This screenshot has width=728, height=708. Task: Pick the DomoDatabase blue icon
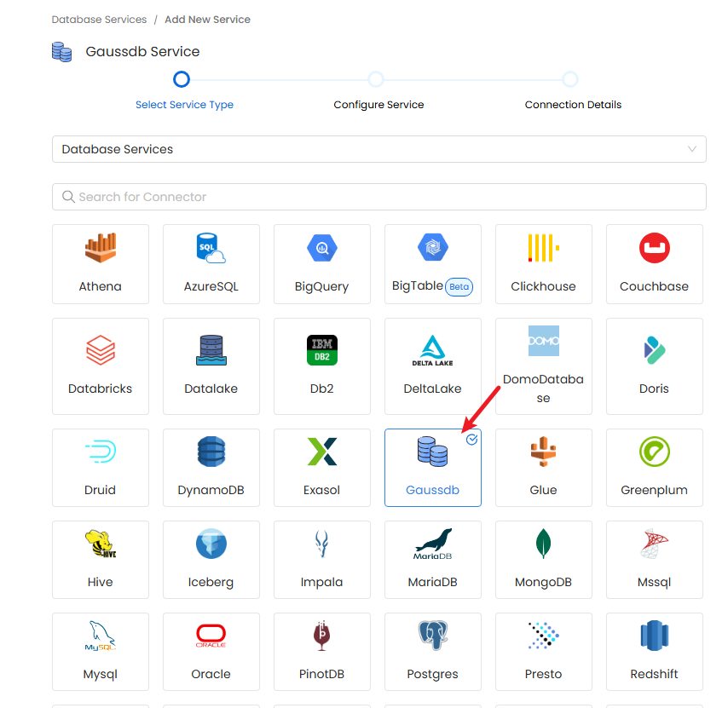click(543, 341)
